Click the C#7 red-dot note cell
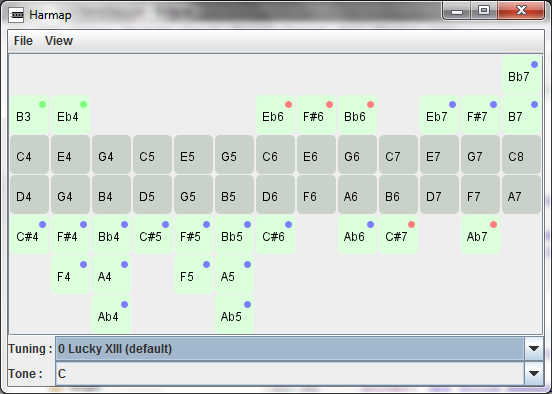The image size is (552, 394). point(398,234)
